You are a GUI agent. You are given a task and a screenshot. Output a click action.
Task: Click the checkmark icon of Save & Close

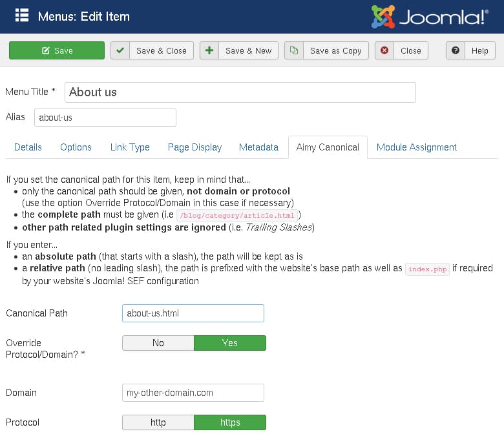coord(120,50)
